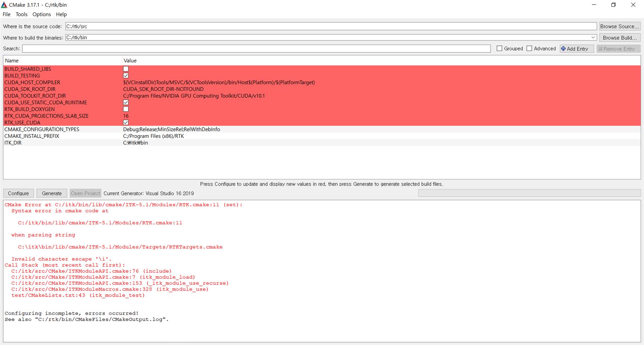Screen dimensions: 644x345
Task: Click the RTKTargets.cmake path in log
Action: [x=120, y=247]
